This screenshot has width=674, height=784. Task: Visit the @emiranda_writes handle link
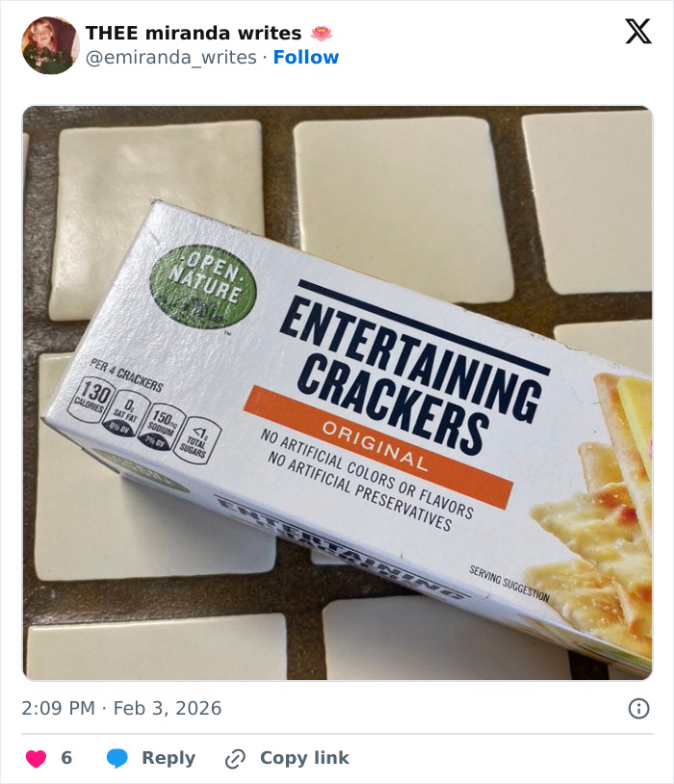click(x=171, y=58)
